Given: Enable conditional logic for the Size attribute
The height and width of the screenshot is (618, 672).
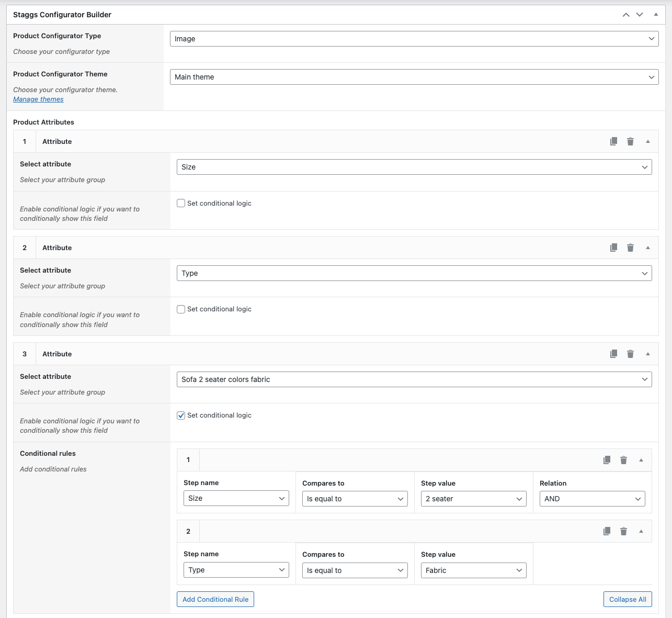Looking at the screenshot, I should pyautogui.click(x=180, y=203).
